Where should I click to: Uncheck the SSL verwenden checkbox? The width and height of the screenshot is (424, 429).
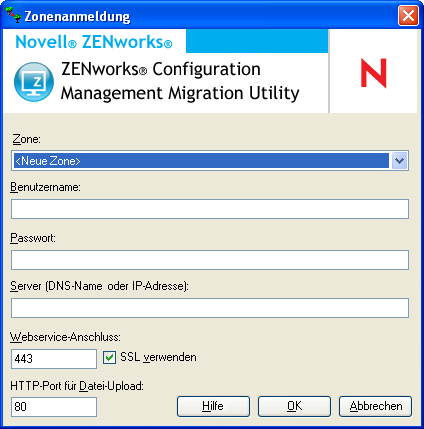point(109,358)
